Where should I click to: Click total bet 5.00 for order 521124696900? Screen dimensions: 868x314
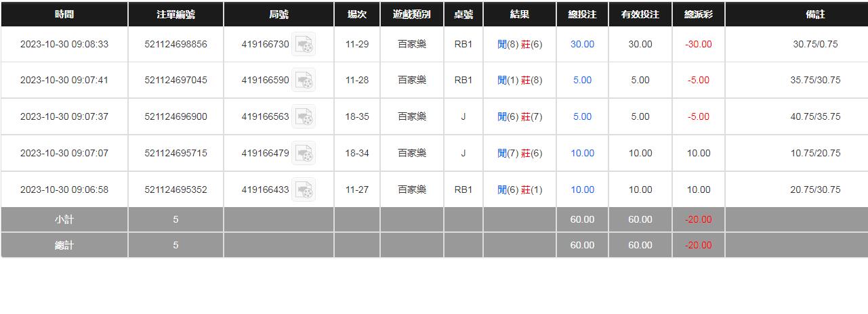pos(582,116)
